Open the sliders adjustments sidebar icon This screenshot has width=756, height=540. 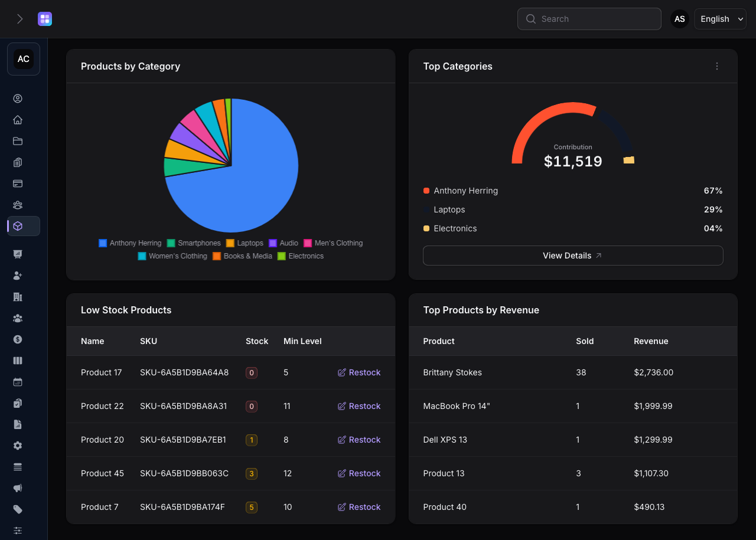[18, 531]
